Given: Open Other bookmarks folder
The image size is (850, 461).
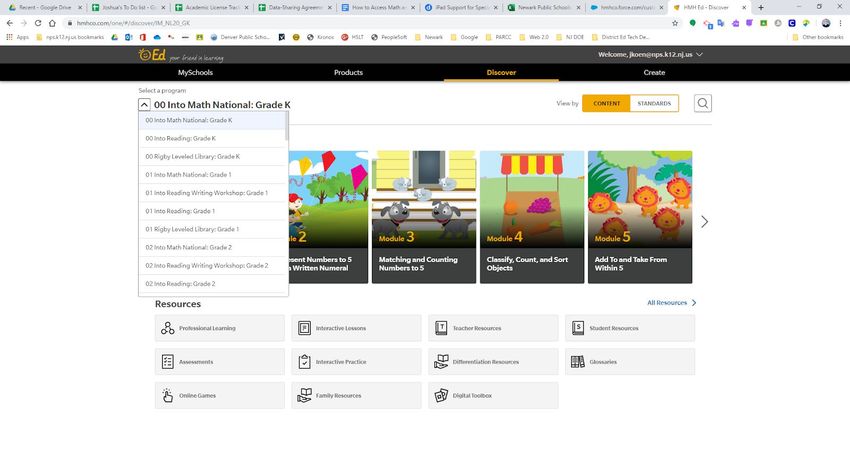Looking at the screenshot, I should pyautogui.click(x=818, y=37).
